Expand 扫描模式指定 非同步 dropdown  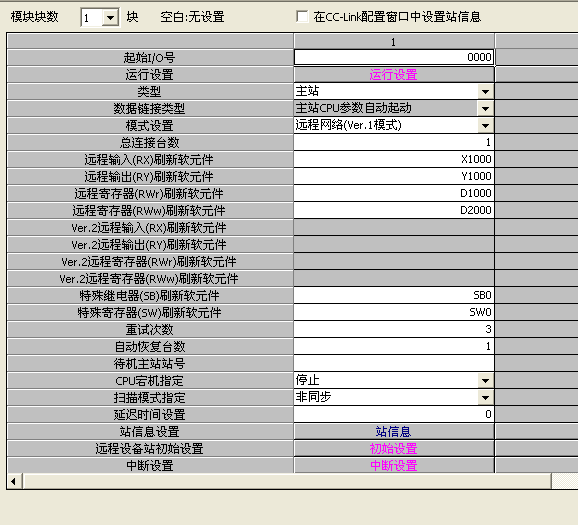pos(485,397)
